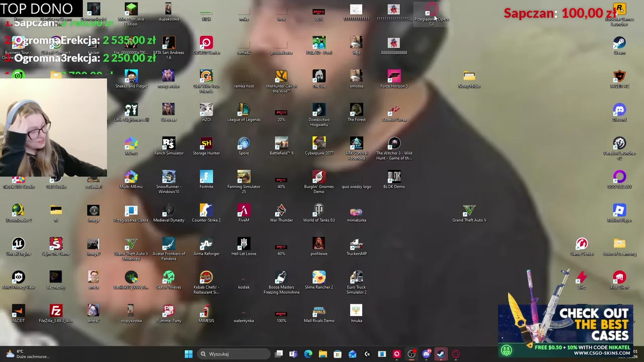Screen dimensions: 644x362
Task: Open BLOK Demo desktop icon
Action: 394,180
